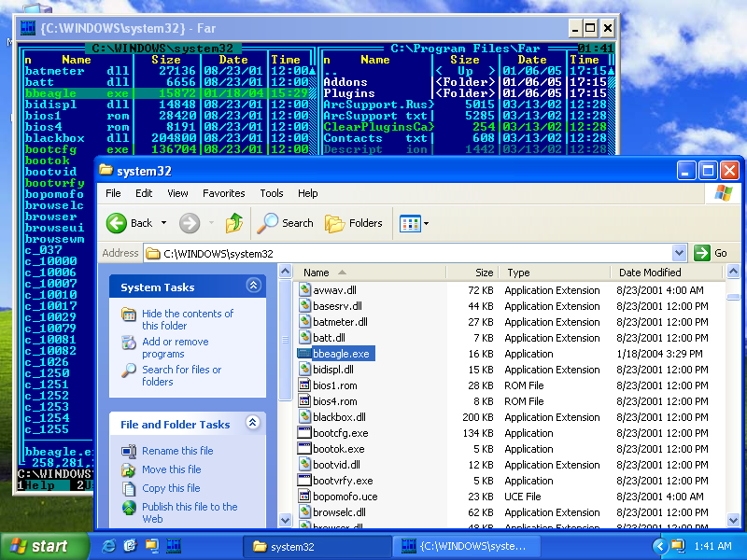Open the Tools menu

coord(272,193)
